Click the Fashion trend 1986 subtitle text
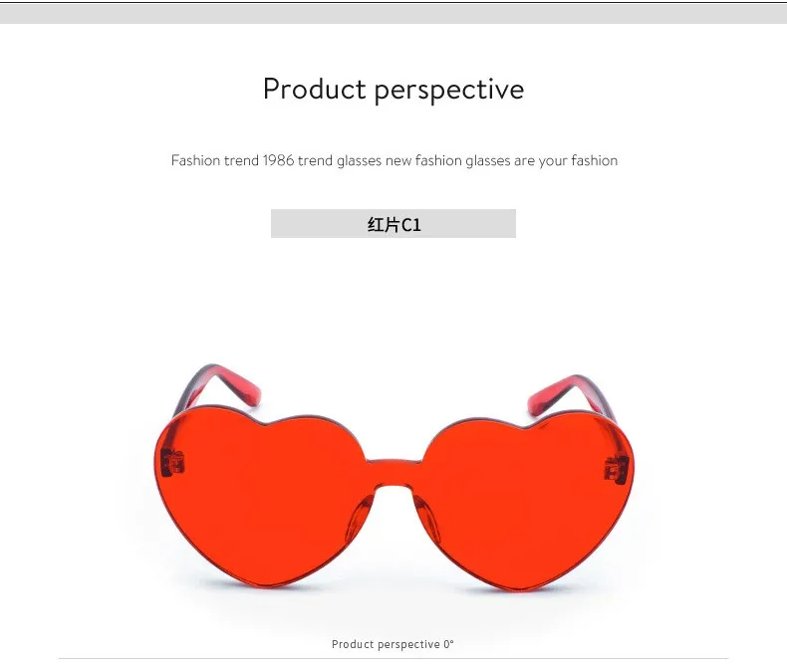This screenshot has height=672, width=787. coord(394,160)
